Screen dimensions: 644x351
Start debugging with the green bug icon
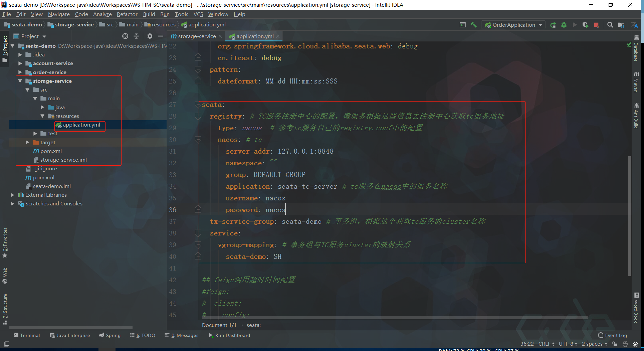564,25
